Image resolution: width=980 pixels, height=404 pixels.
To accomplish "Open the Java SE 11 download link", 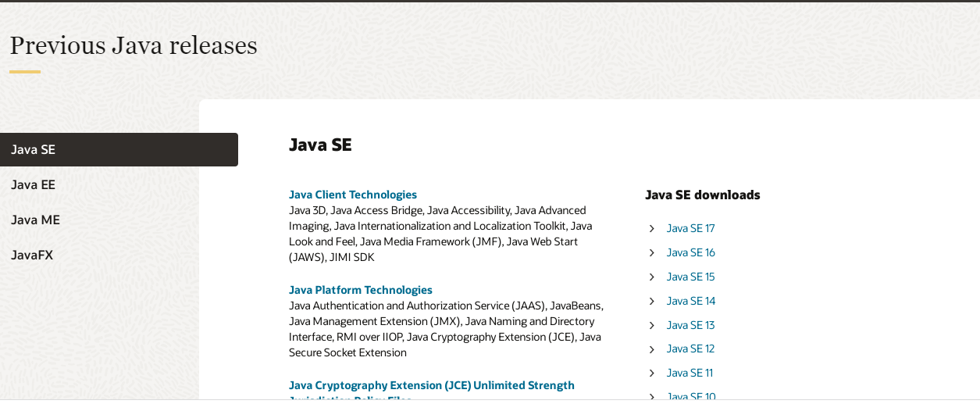I will pyautogui.click(x=690, y=373).
